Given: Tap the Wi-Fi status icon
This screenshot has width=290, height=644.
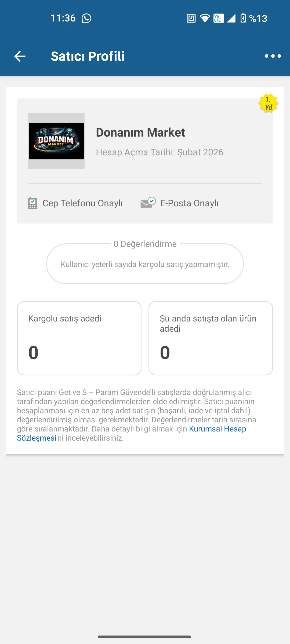Looking at the screenshot, I should (205, 18).
